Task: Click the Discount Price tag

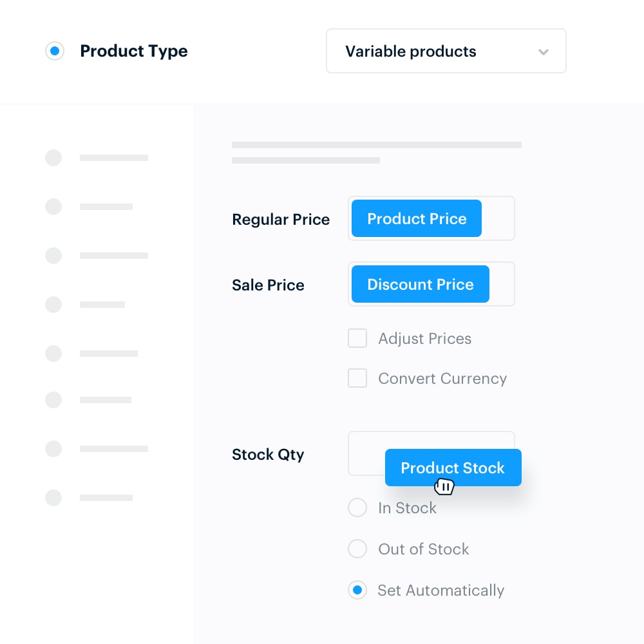Action: tap(420, 284)
